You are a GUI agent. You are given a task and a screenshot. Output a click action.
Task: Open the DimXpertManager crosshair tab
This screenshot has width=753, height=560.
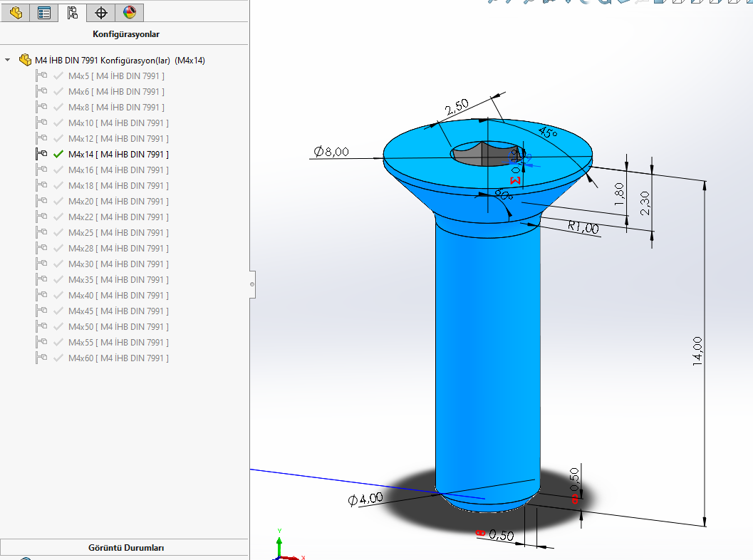point(100,12)
